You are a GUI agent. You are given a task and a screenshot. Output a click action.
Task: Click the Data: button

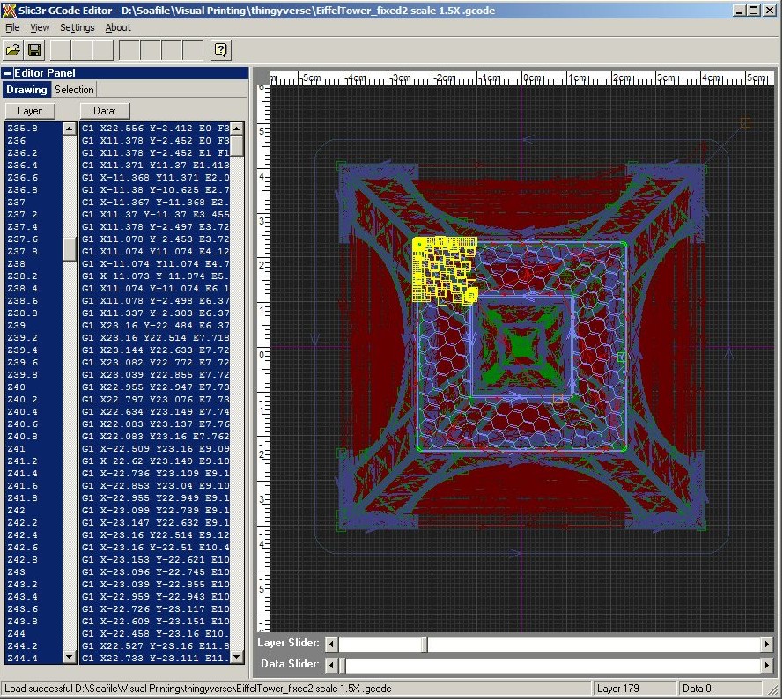(105, 111)
